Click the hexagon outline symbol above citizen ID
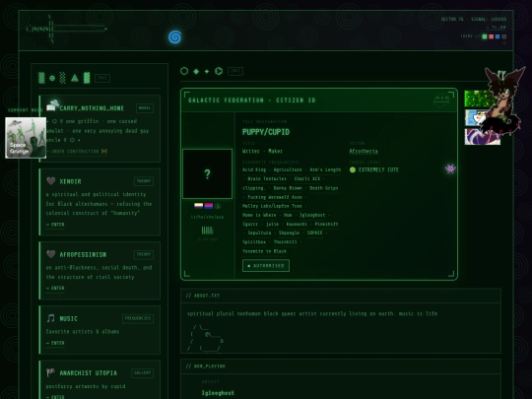532x399 pixels. (184, 71)
